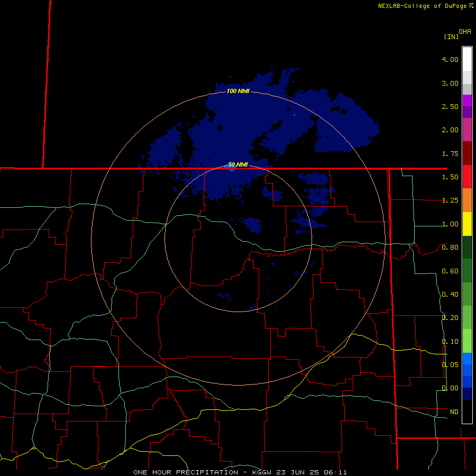Select the 2.50 legend value
Screen dimensions: 476x476
click(450, 106)
